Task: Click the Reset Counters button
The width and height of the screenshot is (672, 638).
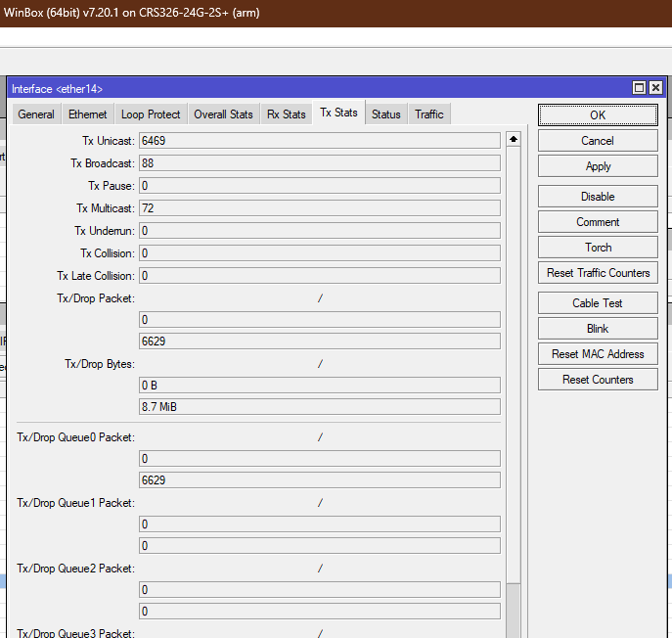Action: (x=598, y=380)
